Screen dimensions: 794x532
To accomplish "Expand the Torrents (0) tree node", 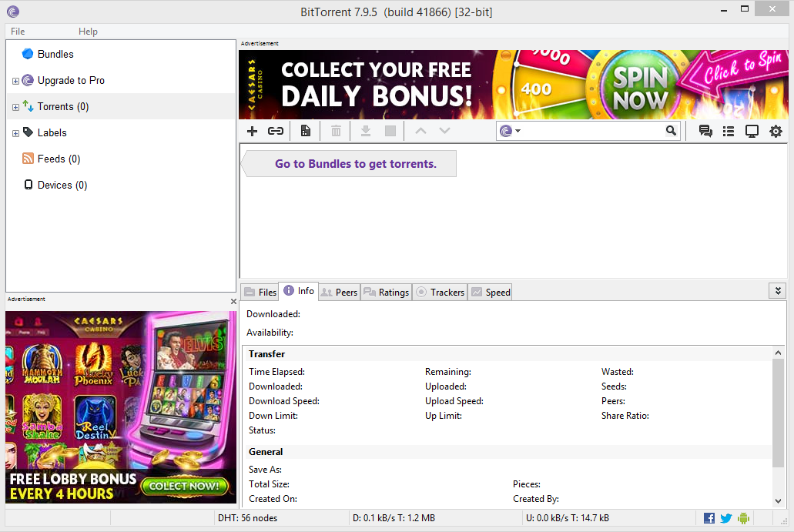I will click(15, 107).
